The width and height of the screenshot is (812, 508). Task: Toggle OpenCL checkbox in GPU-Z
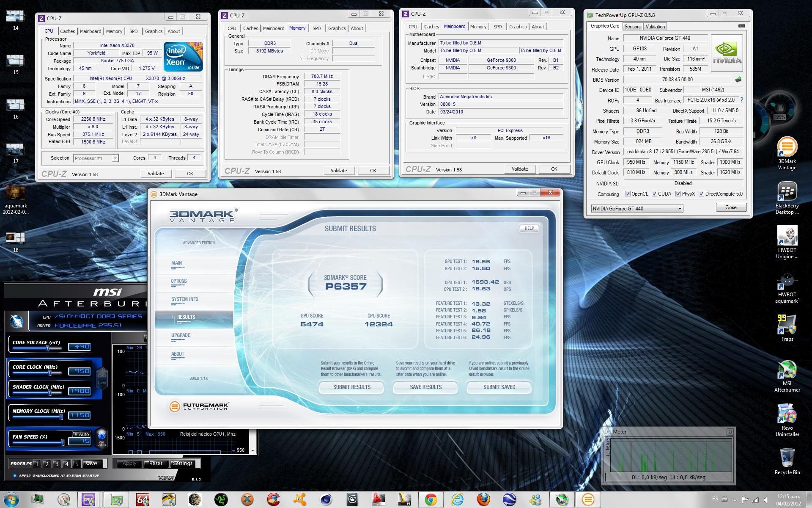pos(628,194)
